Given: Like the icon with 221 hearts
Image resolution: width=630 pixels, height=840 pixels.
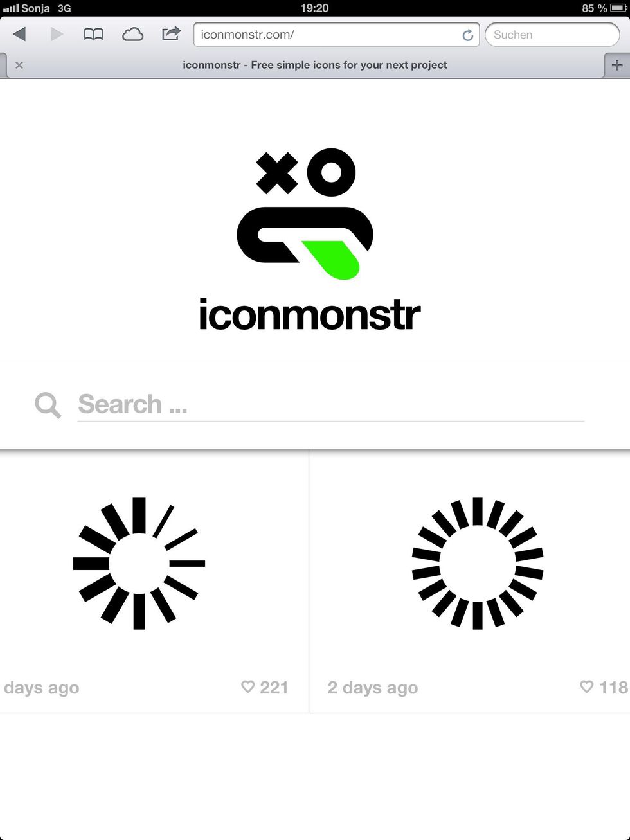Looking at the screenshot, I should [248, 687].
